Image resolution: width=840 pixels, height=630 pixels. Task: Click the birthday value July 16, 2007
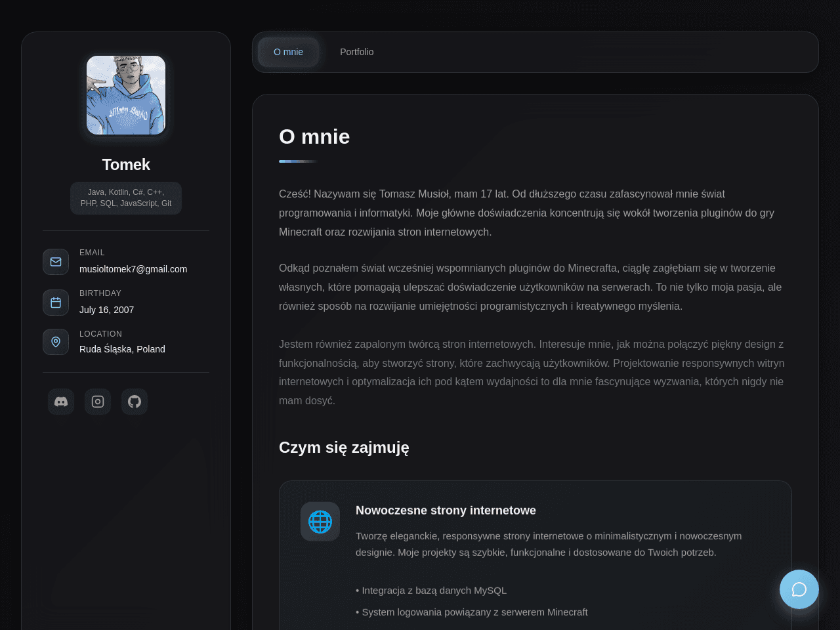(x=106, y=310)
